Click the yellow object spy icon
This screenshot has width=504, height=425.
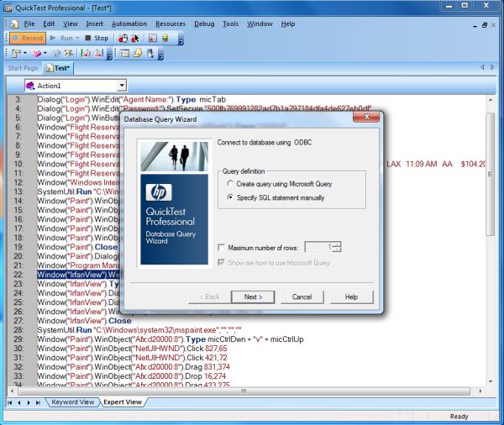coord(138,54)
